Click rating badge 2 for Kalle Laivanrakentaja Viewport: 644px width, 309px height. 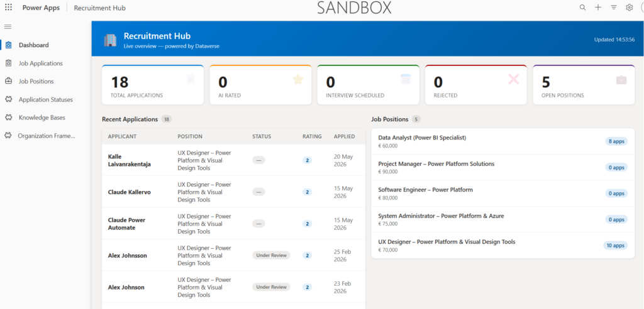coord(307,160)
